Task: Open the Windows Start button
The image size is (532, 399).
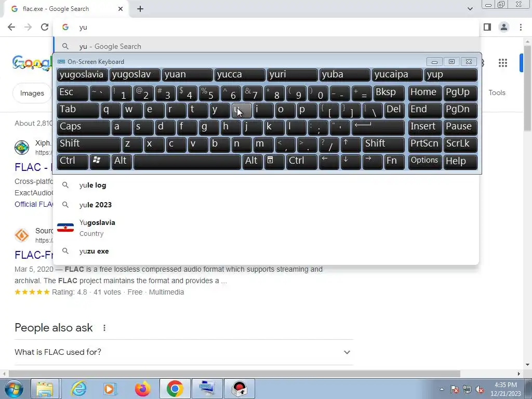Action: coord(14,389)
